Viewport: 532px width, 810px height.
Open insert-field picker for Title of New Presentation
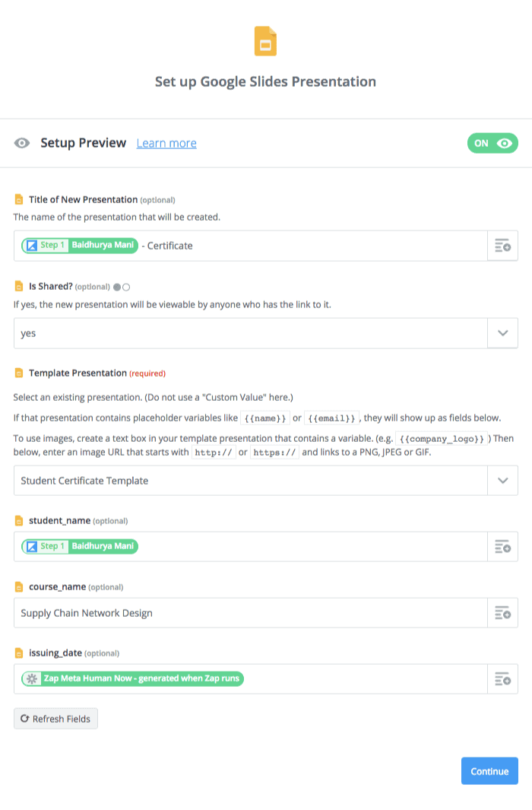(502, 246)
